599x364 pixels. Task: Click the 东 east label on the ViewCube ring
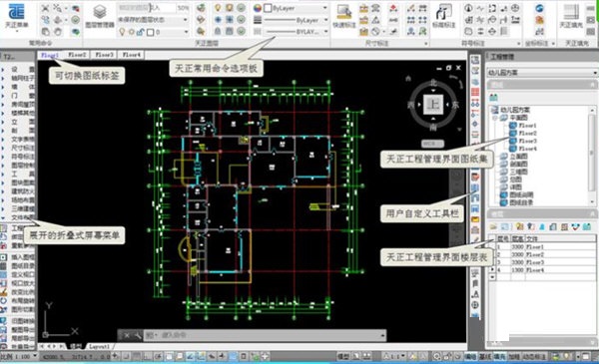click(455, 105)
